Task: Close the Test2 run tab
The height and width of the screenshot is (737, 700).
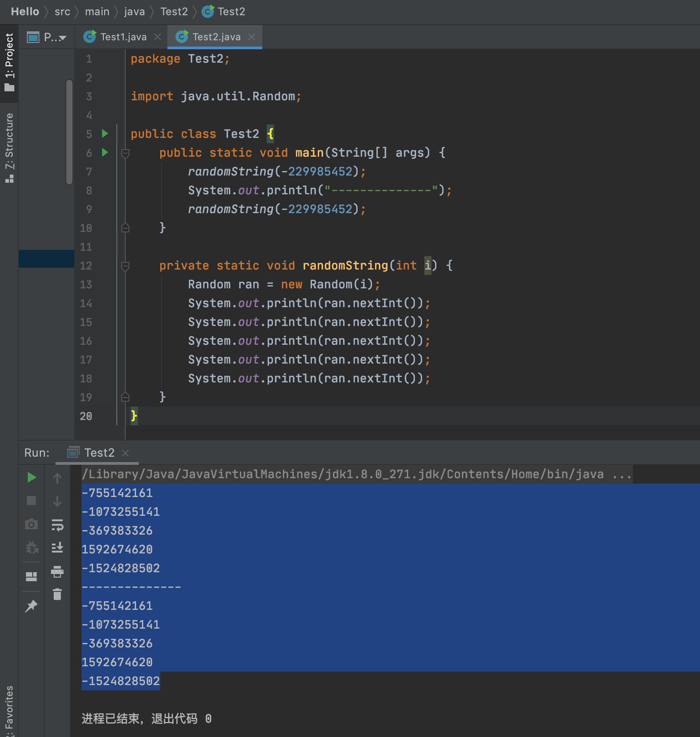Action: click(125, 453)
